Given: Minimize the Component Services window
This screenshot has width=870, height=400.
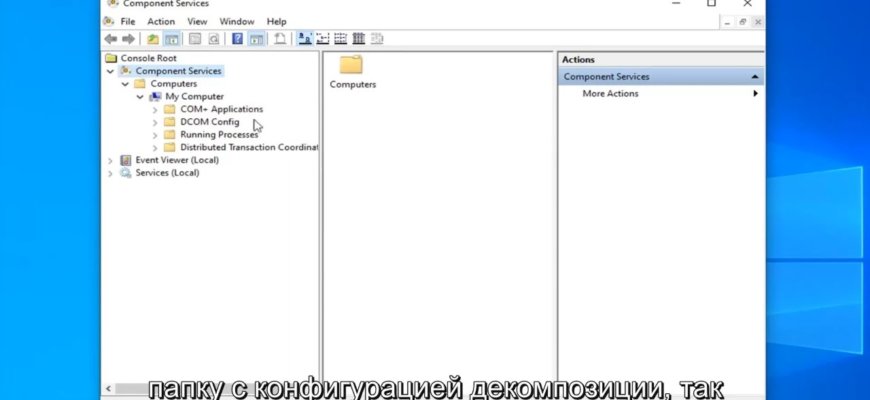Looking at the screenshot, I should click(676, 3).
